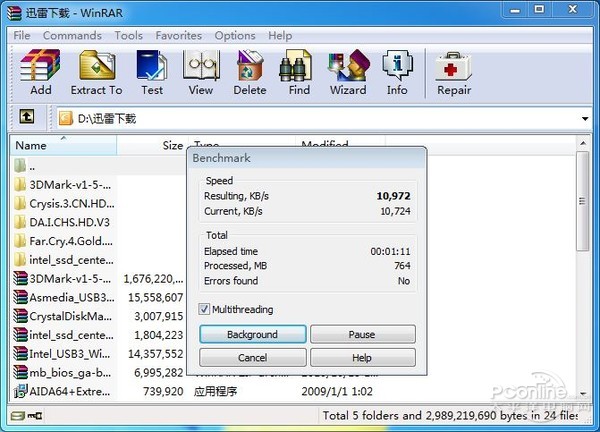Image resolution: width=600 pixels, height=432 pixels.
Task: Cancel the Benchmark dialog
Action: click(x=253, y=358)
